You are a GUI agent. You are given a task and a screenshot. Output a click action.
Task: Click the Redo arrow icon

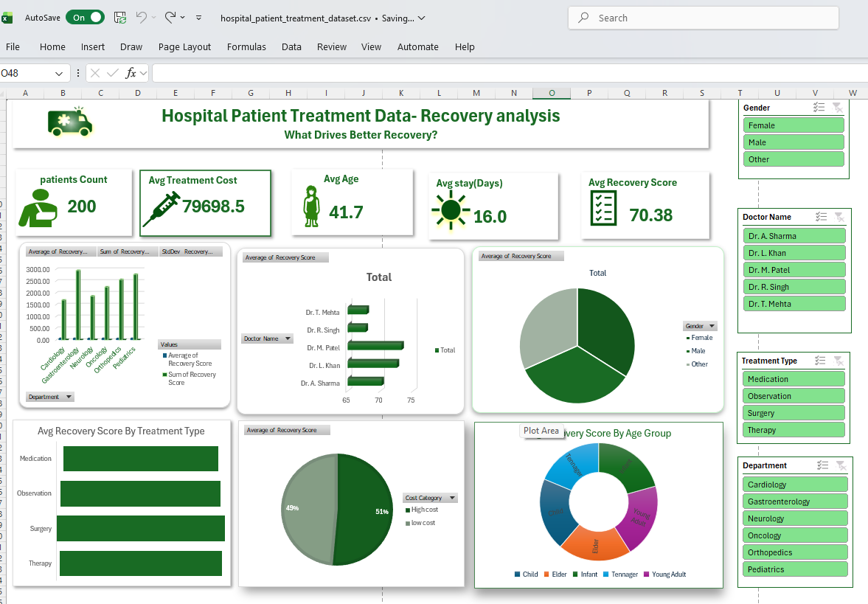click(x=170, y=17)
